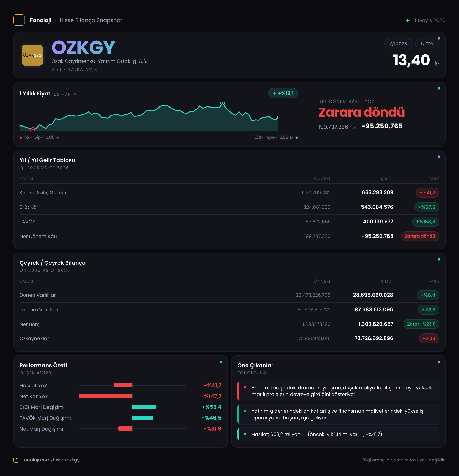Click the teal dot beside 52H Tepe label
Viewport: 459px width, 476px height.
pos(297,138)
